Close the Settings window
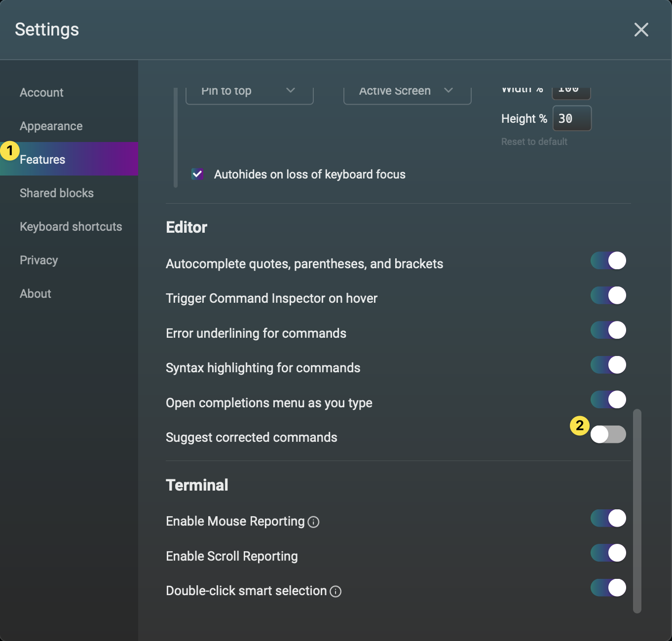Screen dimensions: 672x641 tap(641, 30)
